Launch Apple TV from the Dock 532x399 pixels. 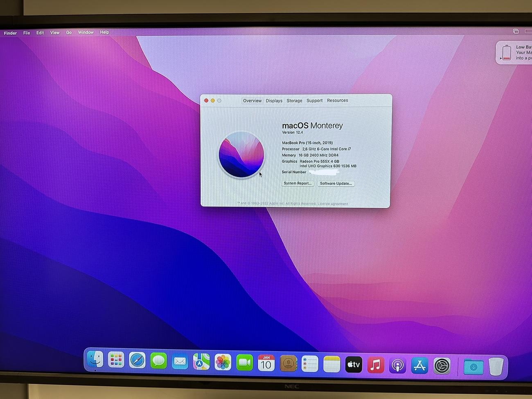[354, 365]
